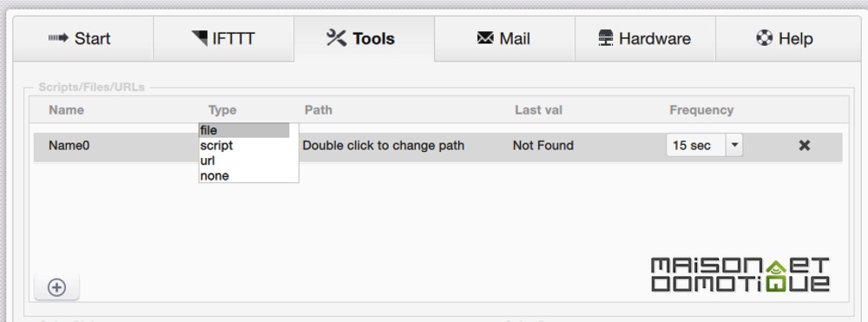Image resolution: width=868 pixels, height=322 pixels.
Task: Click the IFTTT flag icon
Action: click(200, 38)
